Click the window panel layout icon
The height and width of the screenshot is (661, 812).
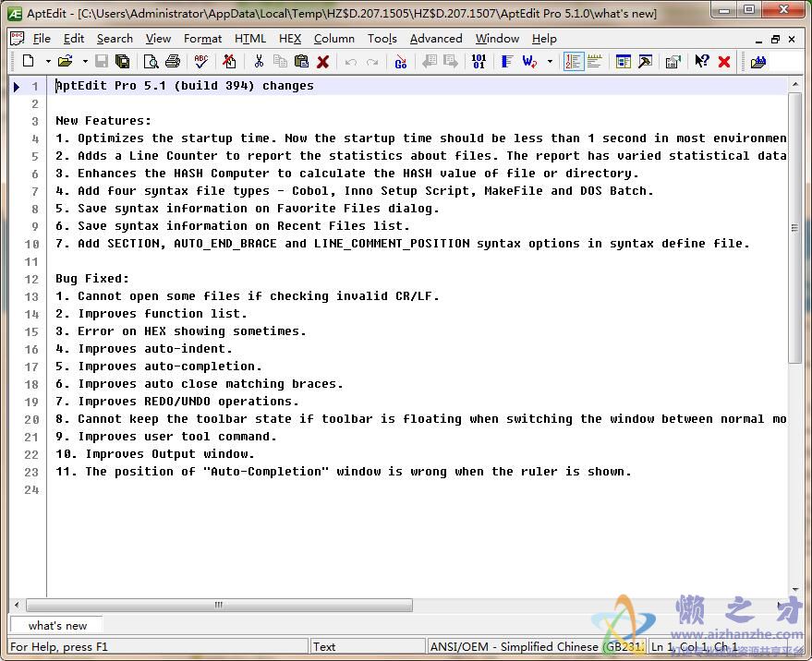[623, 62]
